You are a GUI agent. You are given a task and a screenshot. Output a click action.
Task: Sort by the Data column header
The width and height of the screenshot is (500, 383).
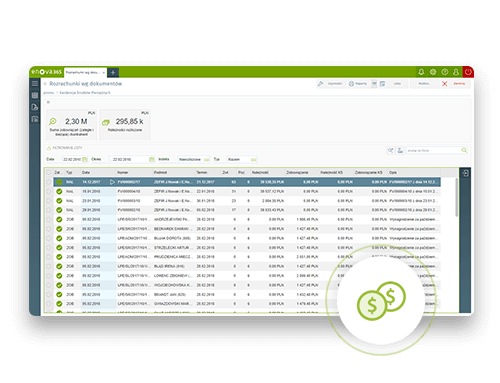[86, 172]
